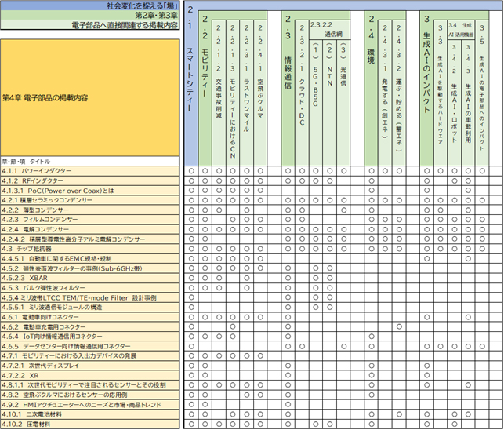
Task: Select column 2.2.1.2 交通事故削減
Action: pos(219,93)
